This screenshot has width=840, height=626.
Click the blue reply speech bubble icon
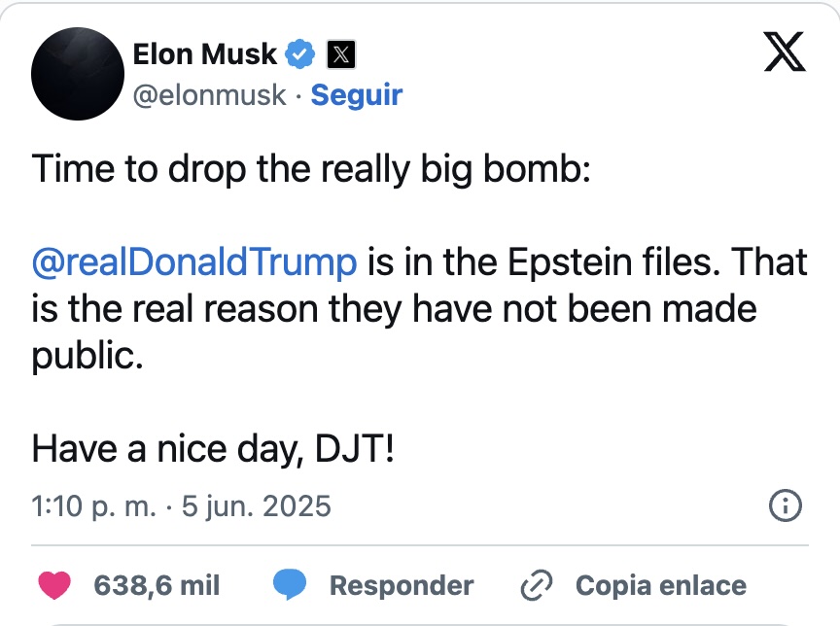[x=290, y=585]
